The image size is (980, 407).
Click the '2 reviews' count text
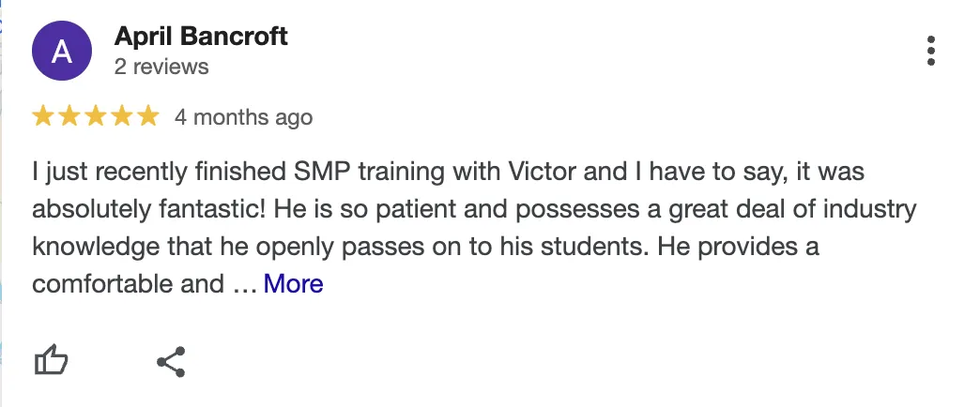(x=161, y=67)
